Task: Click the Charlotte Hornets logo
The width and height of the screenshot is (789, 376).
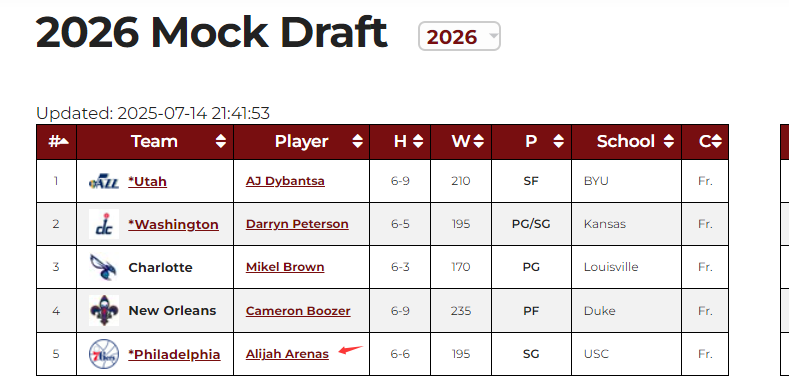Action: pyautogui.click(x=104, y=267)
